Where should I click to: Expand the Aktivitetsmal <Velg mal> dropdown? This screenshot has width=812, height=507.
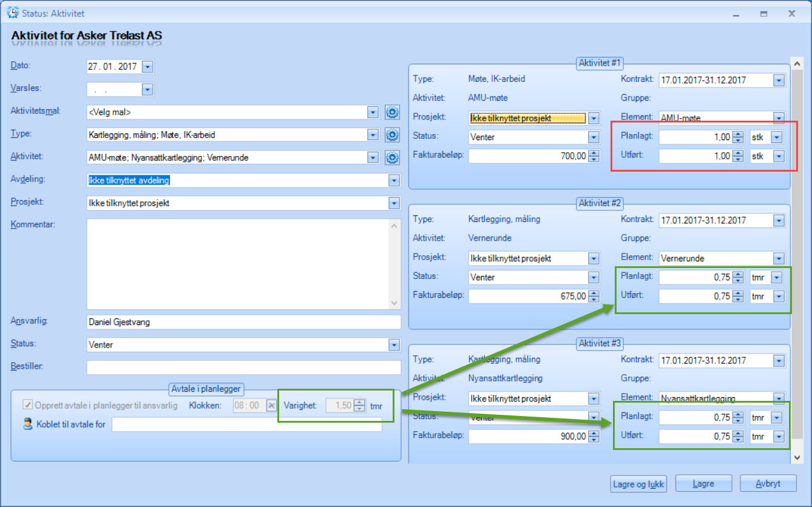coord(373,112)
